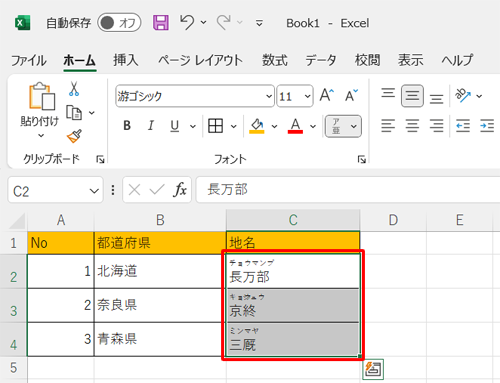Toggle the furigana display button
Viewport: 500px width, 383px height.
click(x=336, y=126)
